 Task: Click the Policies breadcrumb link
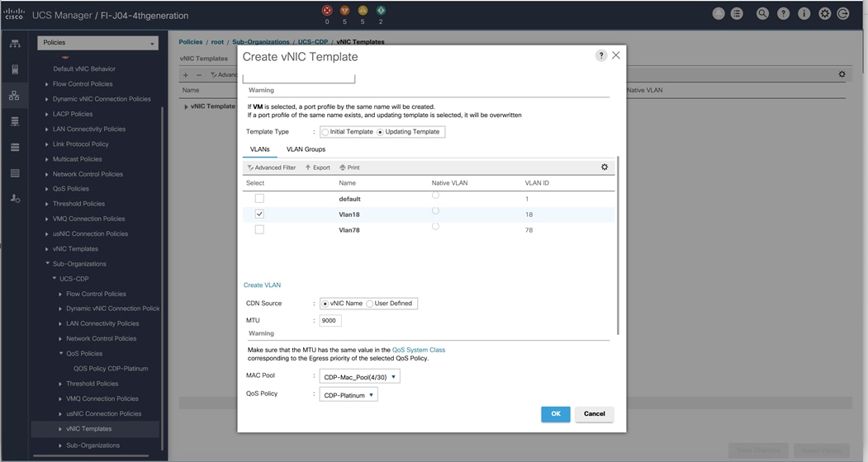pyautogui.click(x=191, y=42)
